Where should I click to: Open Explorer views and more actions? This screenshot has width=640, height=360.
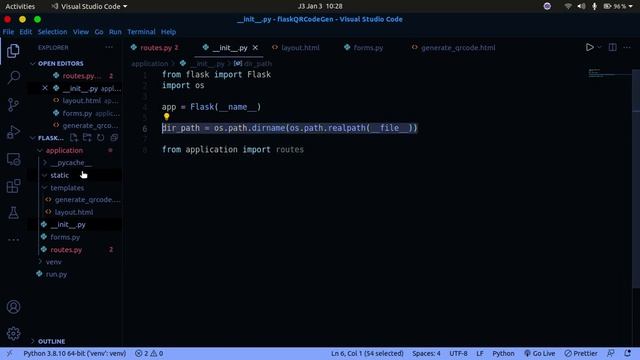(x=109, y=47)
